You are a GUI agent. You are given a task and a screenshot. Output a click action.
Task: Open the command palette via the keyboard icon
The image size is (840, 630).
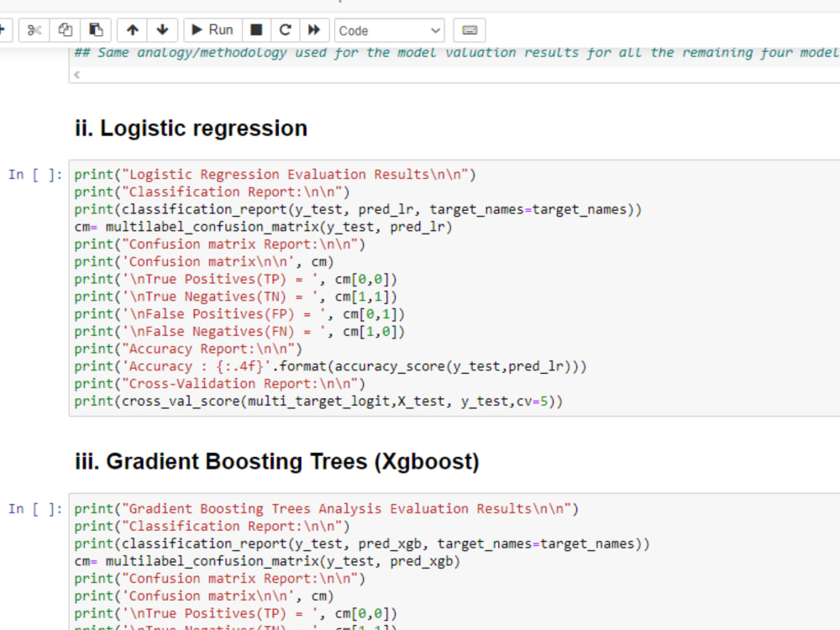tap(469, 29)
